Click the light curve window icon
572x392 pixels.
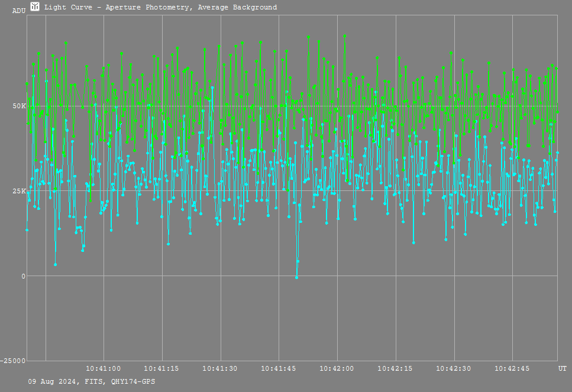click(x=35, y=7)
